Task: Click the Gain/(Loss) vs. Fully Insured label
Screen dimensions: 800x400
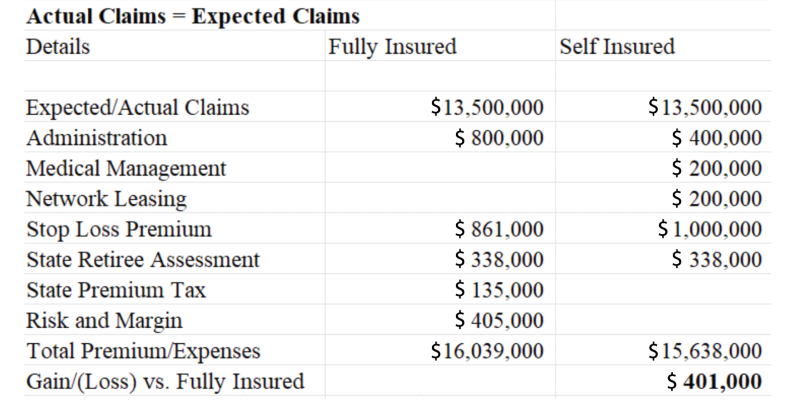Action: 165,382
